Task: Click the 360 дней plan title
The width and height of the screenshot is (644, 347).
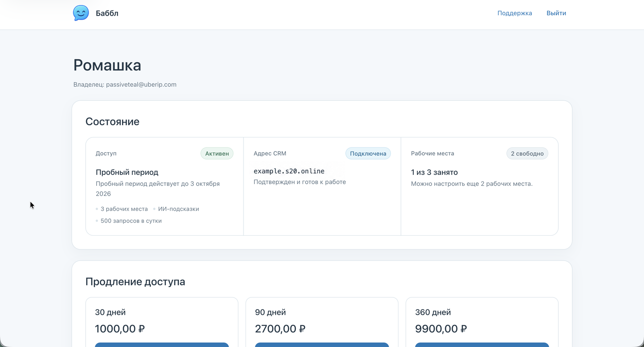Action: coord(433,312)
